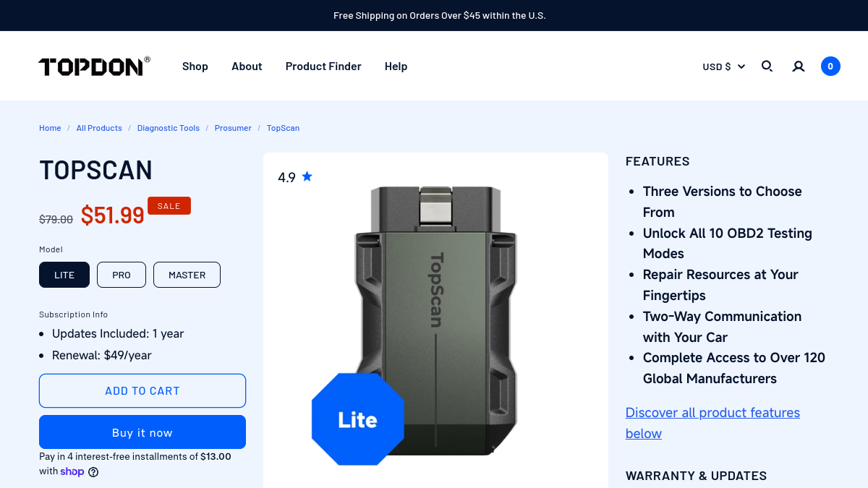Click the 'Updates Included: 1 year' text
The height and width of the screenshot is (488, 868).
click(x=118, y=334)
